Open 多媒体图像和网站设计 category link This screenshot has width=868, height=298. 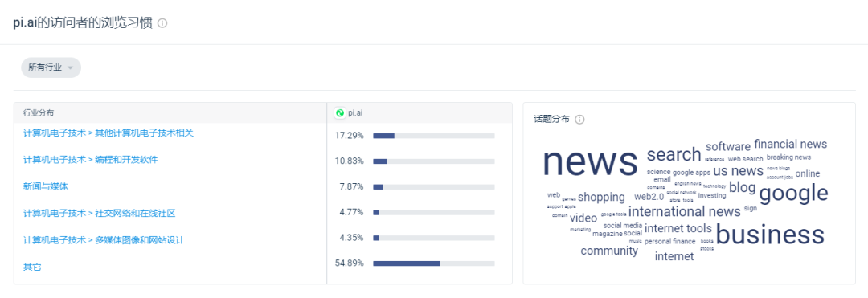(x=104, y=240)
